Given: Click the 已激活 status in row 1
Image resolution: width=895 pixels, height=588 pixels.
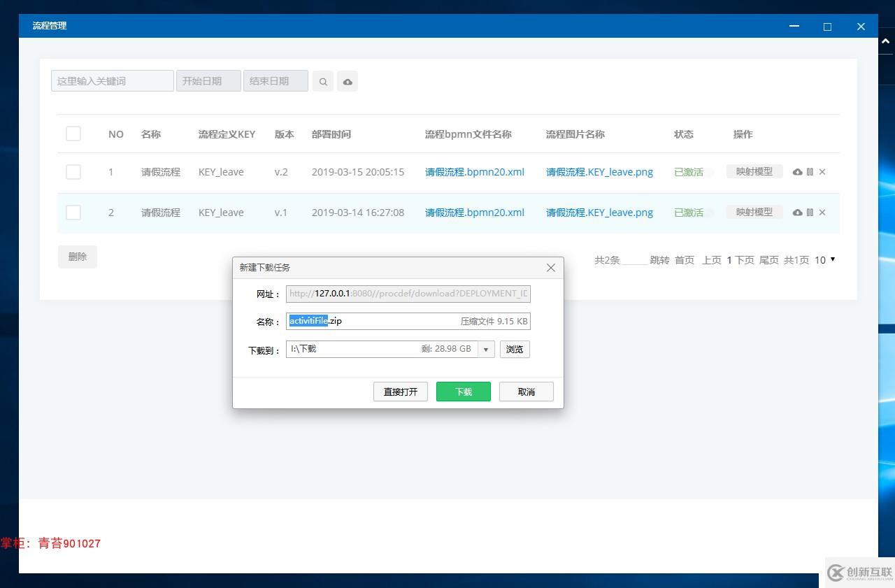Looking at the screenshot, I should click(x=689, y=172).
